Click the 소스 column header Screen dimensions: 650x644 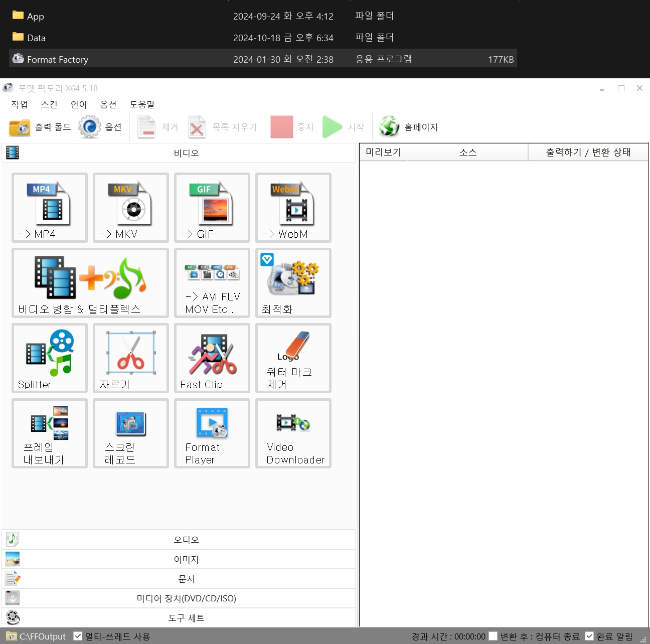click(467, 152)
